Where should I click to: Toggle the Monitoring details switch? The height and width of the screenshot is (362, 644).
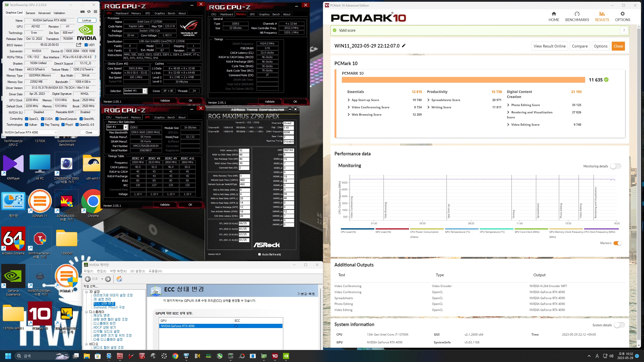pos(615,166)
